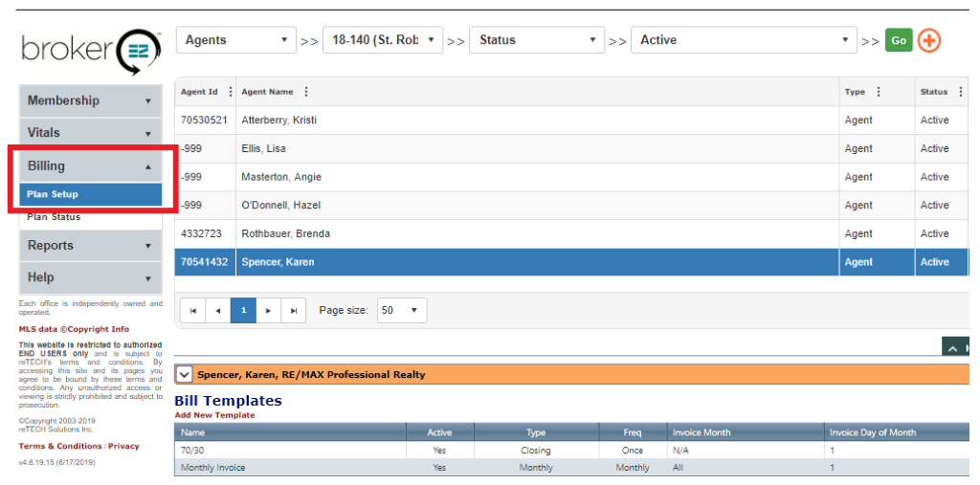The width and height of the screenshot is (980, 485).
Task: Open Agent Name column options menu
Action: [x=306, y=92]
